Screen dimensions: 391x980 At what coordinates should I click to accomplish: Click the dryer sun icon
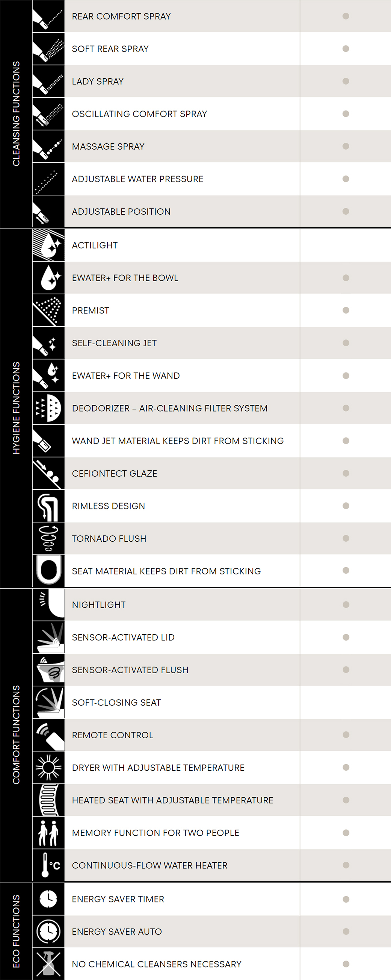(48, 767)
